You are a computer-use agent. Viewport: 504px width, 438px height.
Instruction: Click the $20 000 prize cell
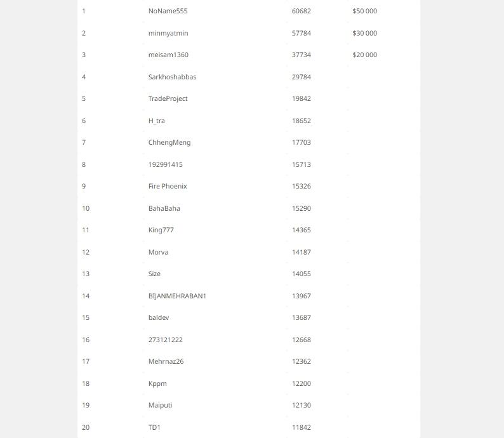pos(364,55)
